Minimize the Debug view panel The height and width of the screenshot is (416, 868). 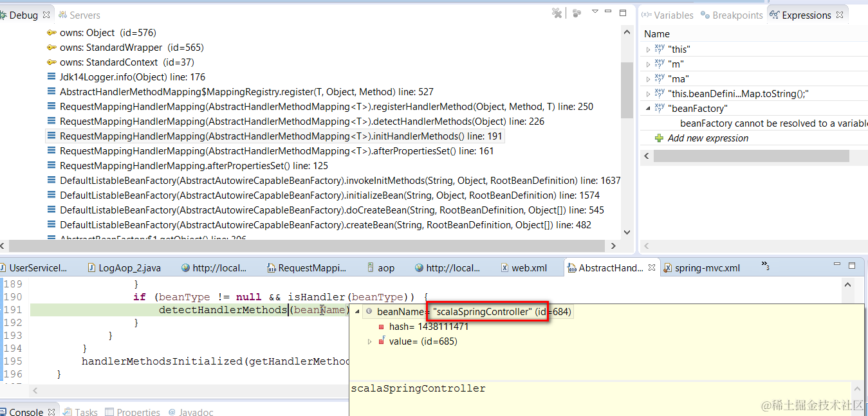tap(609, 12)
